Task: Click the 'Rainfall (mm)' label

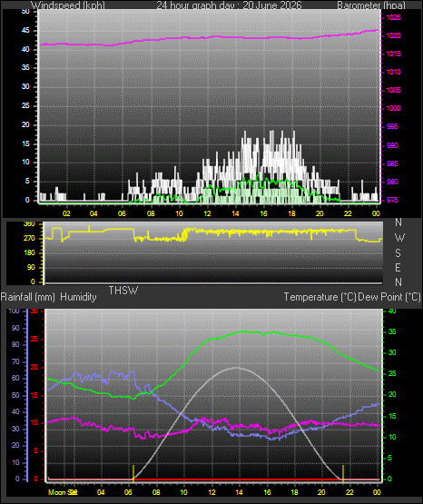Action: click(x=28, y=297)
